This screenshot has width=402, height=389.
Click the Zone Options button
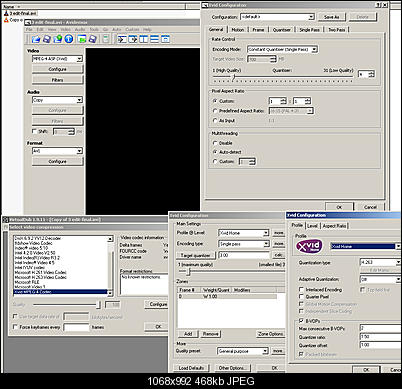pos(271,334)
